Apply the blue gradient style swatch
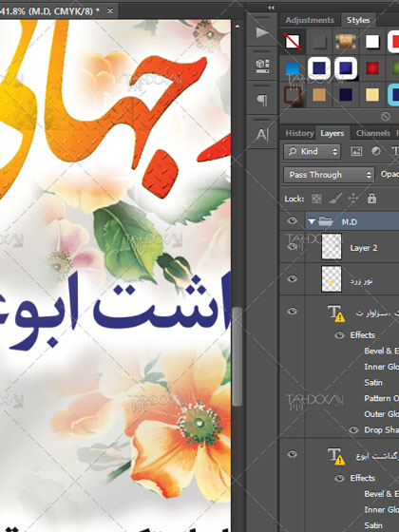 tap(293, 68)
